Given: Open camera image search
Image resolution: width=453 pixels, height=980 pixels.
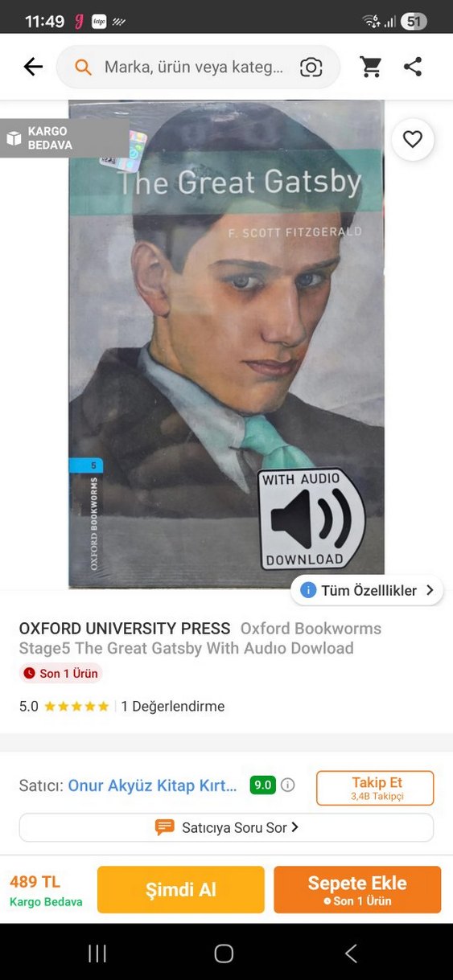Looking at the screenshot, I should click(311, 68).
